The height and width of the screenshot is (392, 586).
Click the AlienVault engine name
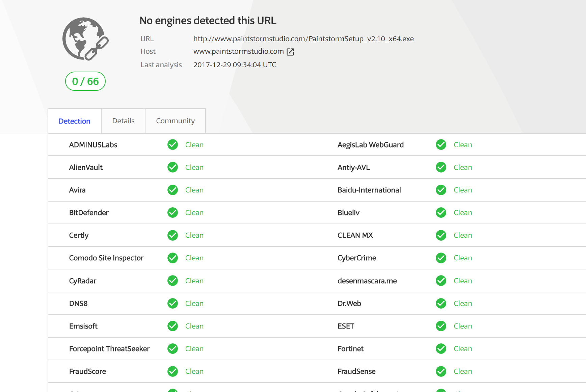(x=86, y=167)
